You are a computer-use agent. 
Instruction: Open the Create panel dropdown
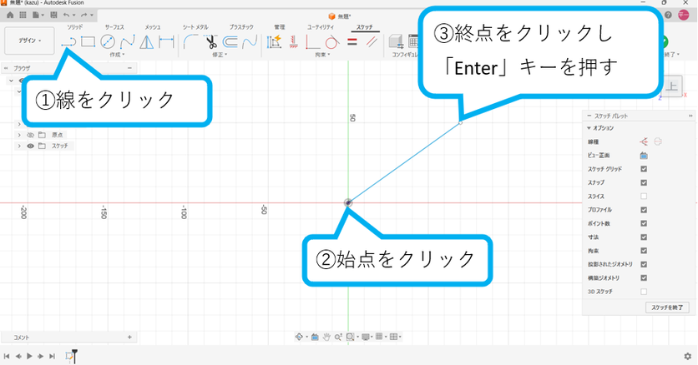pos(117,55)
